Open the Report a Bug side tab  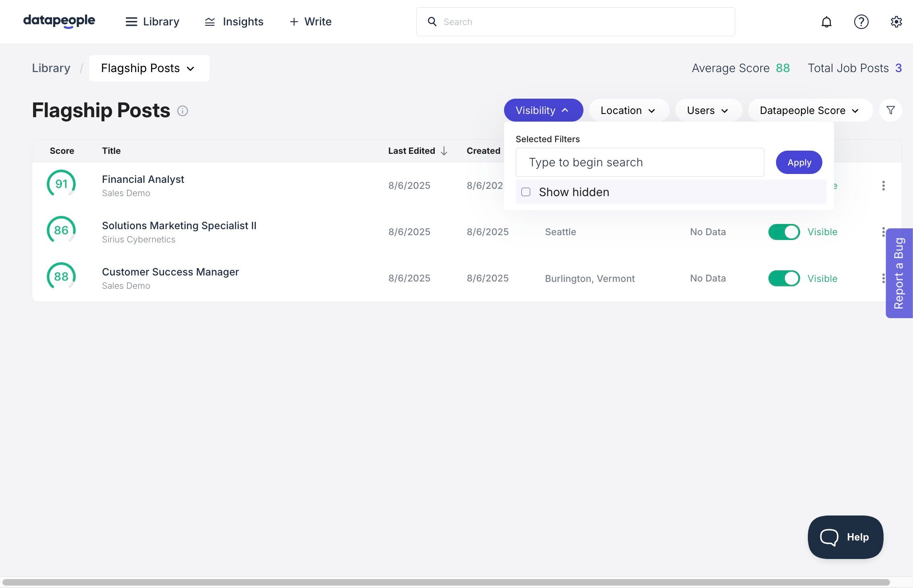click(899, 273)
